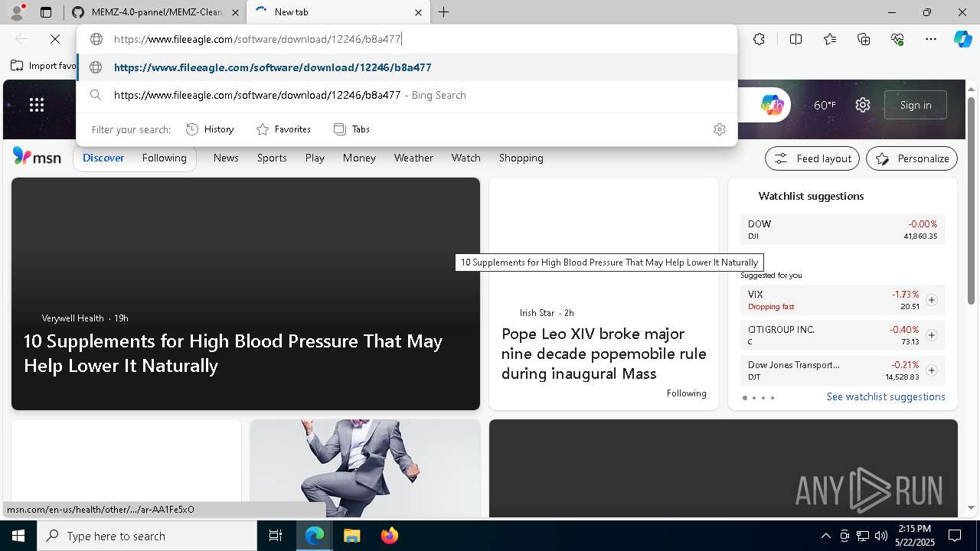Click the taskbar search box
This screenshot has height=551, width=980.
147,536
